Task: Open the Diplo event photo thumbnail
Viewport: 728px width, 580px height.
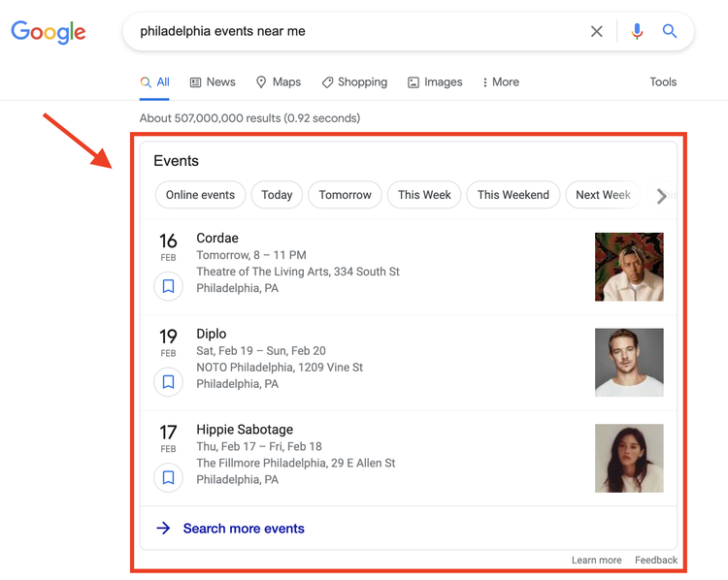Action: pyautogui.click(x=629, y=363)
